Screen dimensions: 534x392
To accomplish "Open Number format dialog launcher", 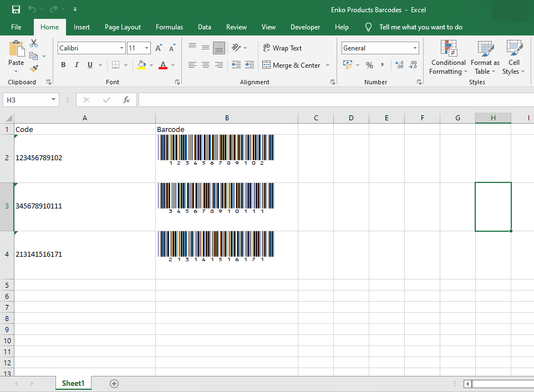I will click(x=419, y=82).
